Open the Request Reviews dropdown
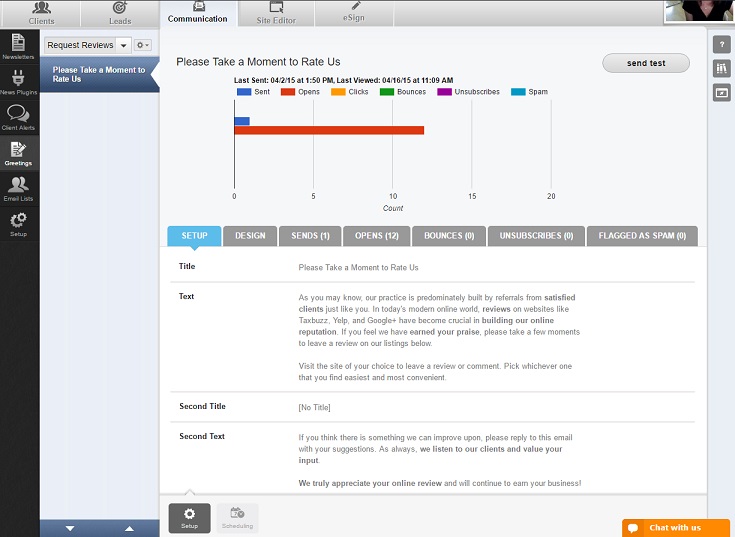The image size is (735, 537). pos(88,46)
